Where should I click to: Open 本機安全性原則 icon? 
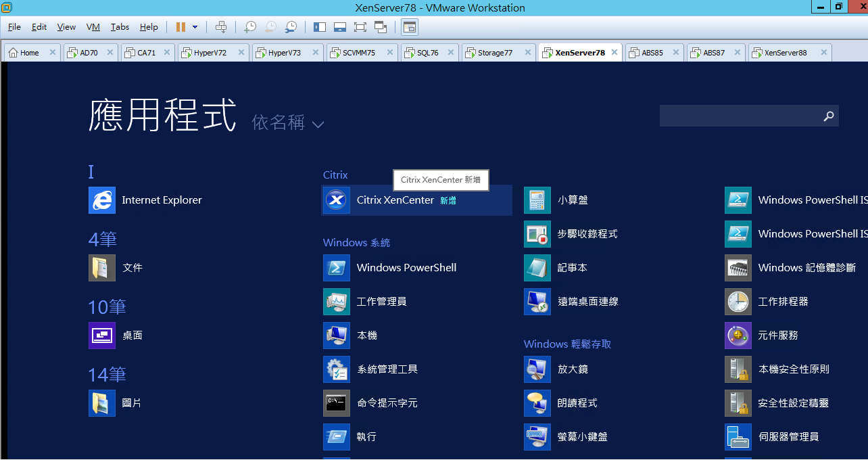[738, 369]
